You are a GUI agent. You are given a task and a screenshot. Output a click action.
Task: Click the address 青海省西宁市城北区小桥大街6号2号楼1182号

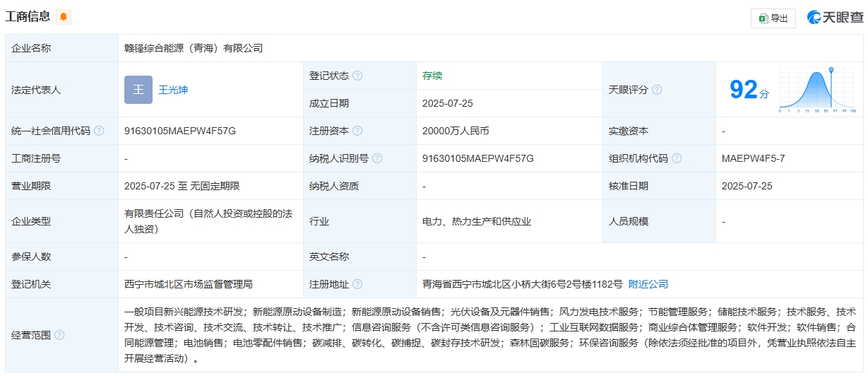pos(523,284)
